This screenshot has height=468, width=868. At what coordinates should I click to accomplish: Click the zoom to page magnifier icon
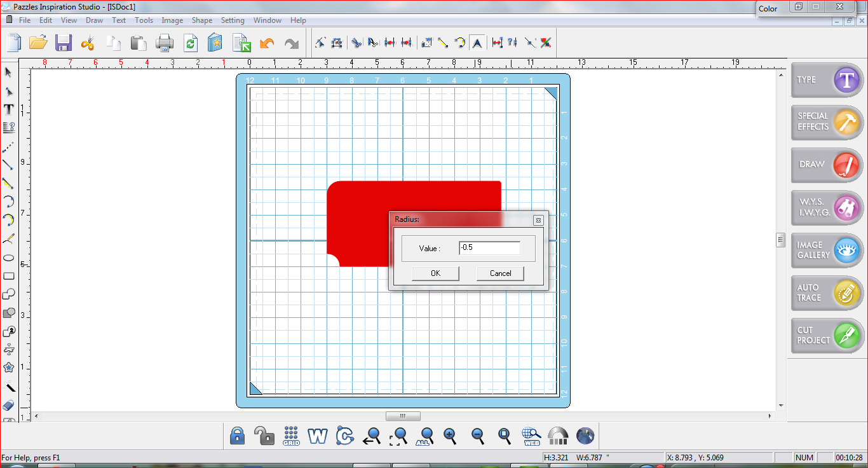[505, 436]
